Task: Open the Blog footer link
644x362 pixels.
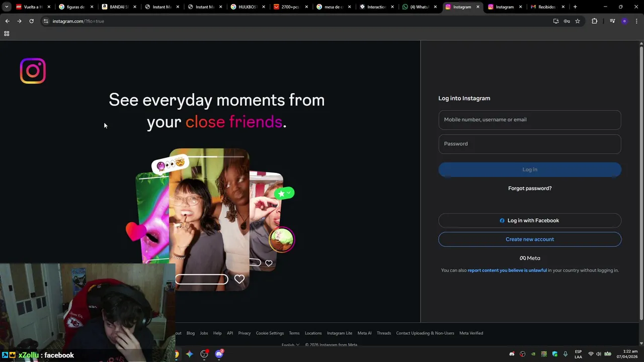Action: pyautogui.click(x=191, y=333)
